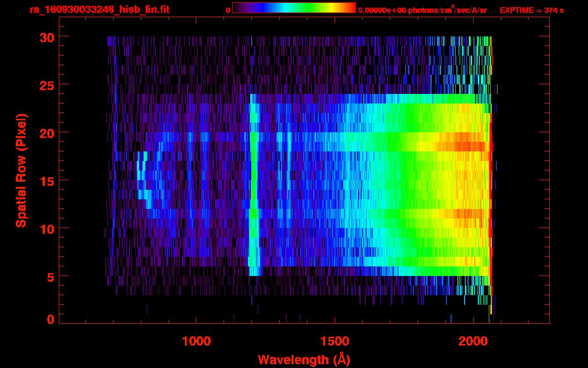Click the y-axis tick label 0
The image size is (588, 368).
point(51,319)
